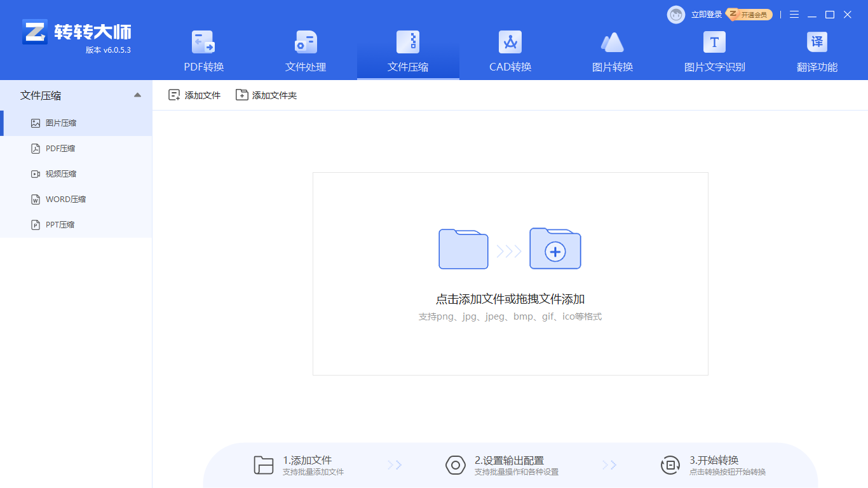Click the 添加文件 toolbar button
This screenshot has width=868, height=488.
194,95
